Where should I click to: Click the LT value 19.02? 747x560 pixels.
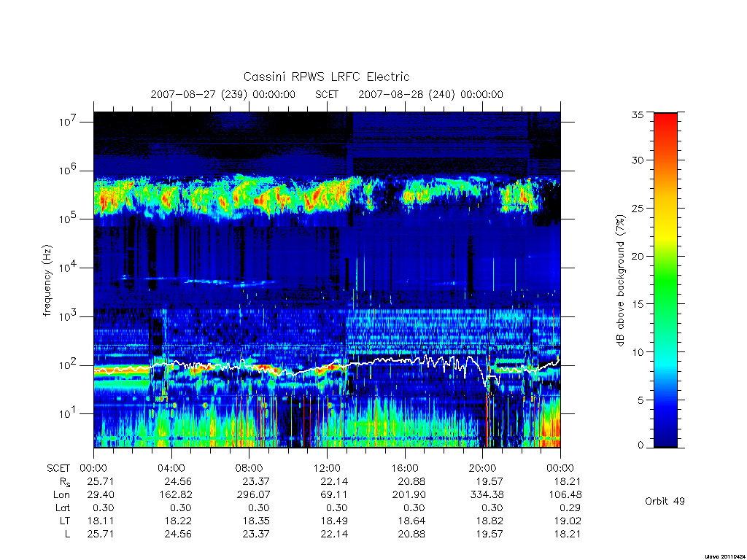(568, 521)
